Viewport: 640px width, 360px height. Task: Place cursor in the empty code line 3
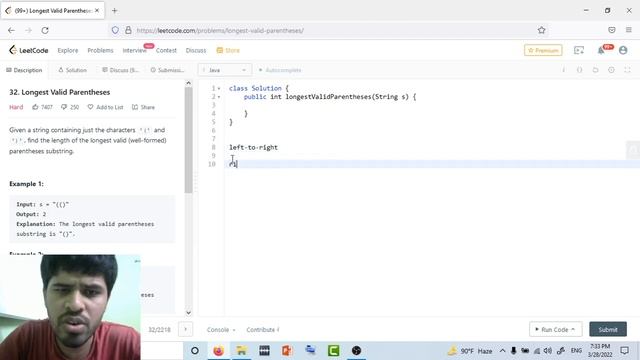pos(432,105)
